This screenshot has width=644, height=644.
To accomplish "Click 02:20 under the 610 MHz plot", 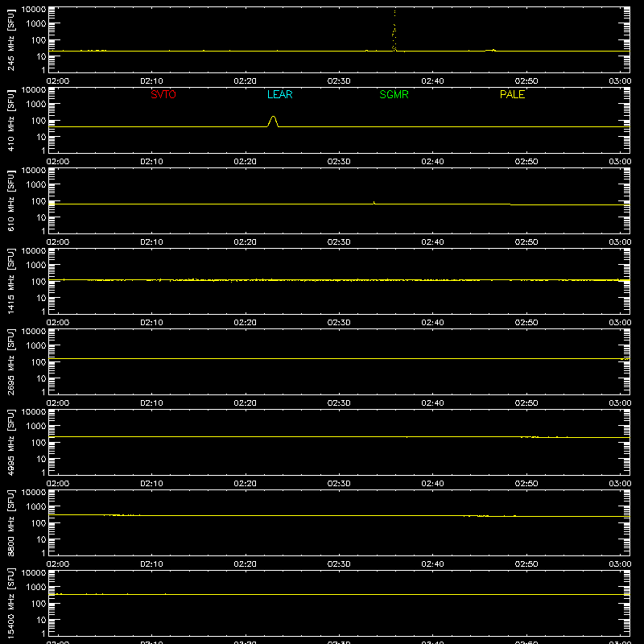I will [x=246, y=242].
